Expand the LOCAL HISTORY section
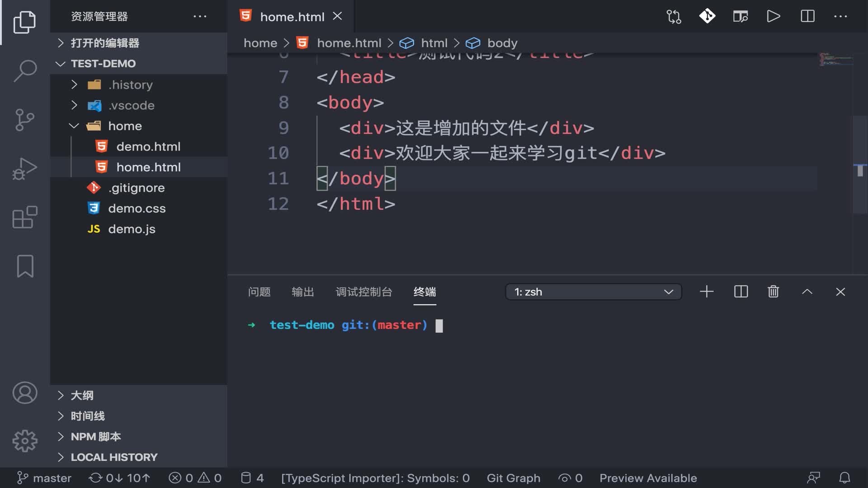 [114, 457]
